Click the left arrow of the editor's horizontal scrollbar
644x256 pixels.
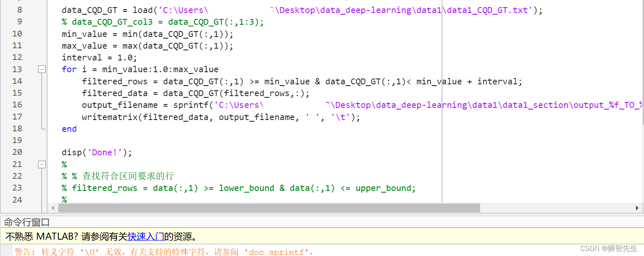(x=53, y=208)
